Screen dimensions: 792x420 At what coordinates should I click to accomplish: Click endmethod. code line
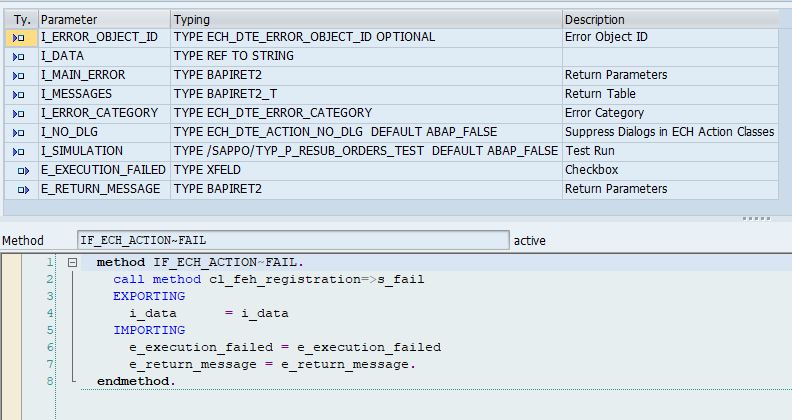136,381
